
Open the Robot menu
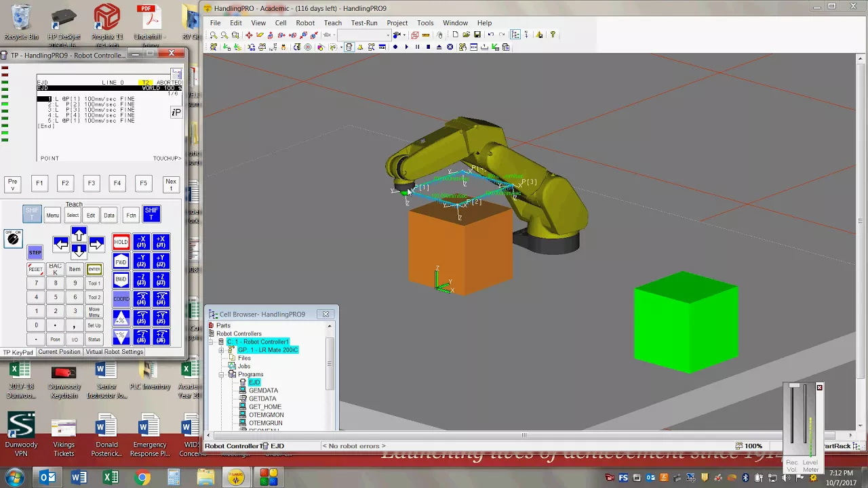click(305, 22)
